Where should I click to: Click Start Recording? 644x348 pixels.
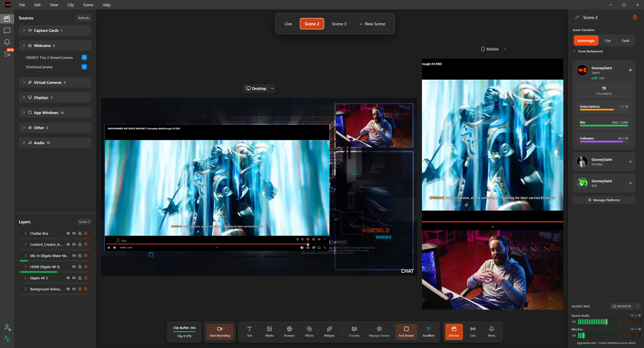(x=220, y=332)
